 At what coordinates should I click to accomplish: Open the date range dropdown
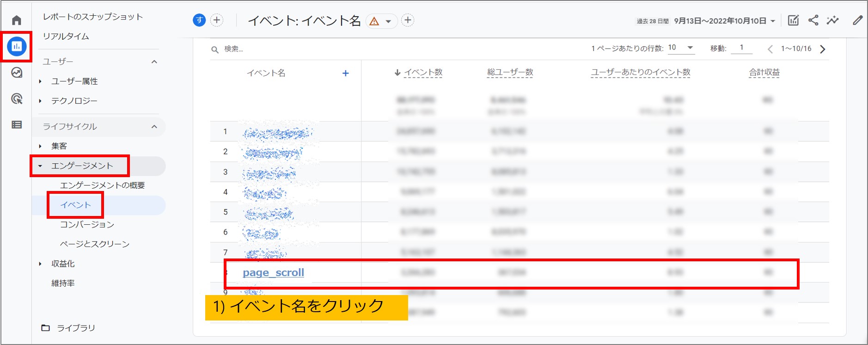click(x=724, y=21)
